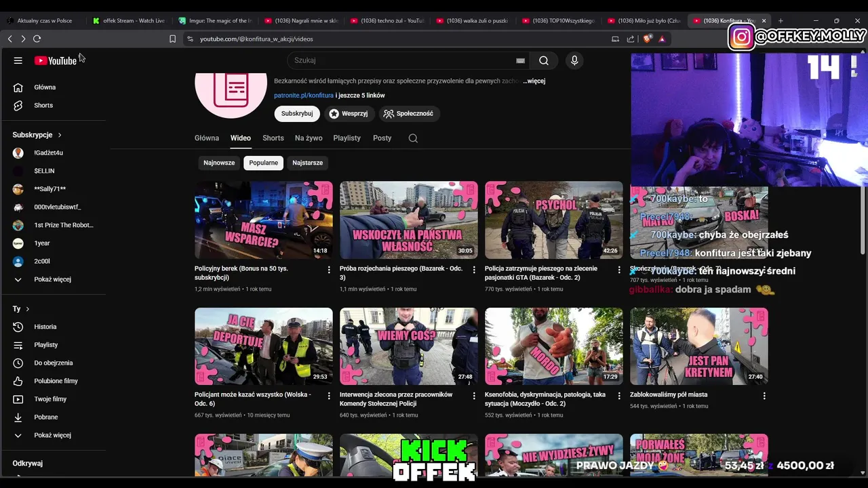
Task: Select the Popularne sort chip
Action: [263, 163]
